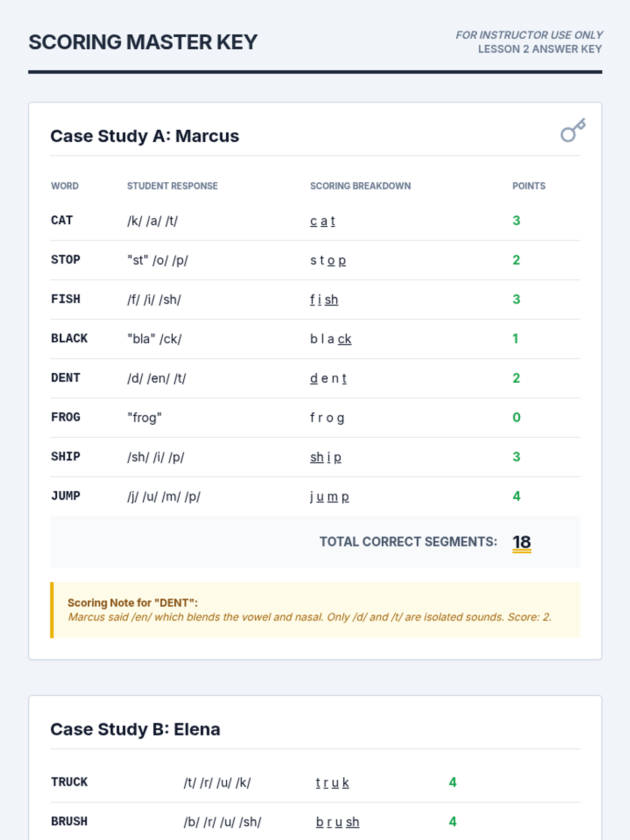This screenshot has width=630, height=840.
Task: Click the JUMP points value 4
Action: coord(517,496)
